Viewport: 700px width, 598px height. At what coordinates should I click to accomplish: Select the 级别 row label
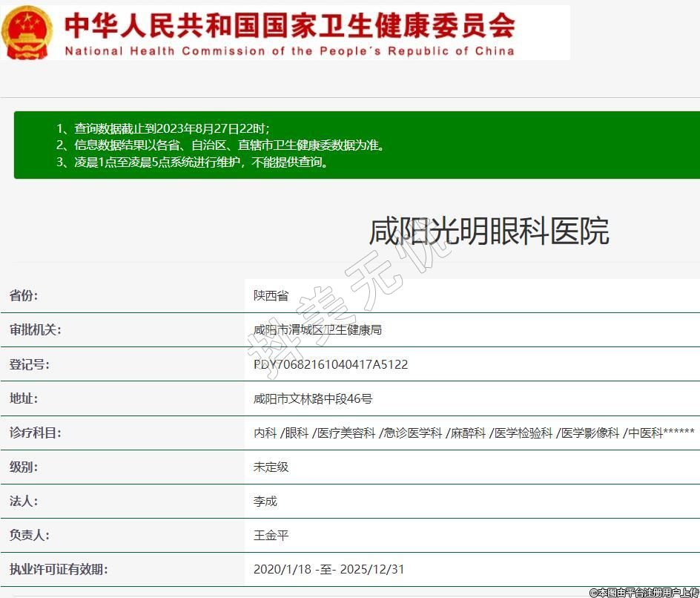(x=24, y=467)
